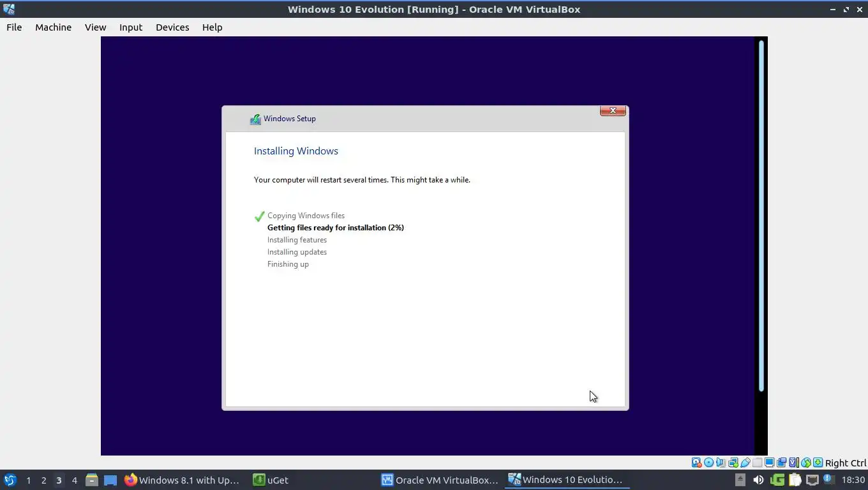The image size is (868, 490).
Task: Switch to virtual desktop 2
Action: [x=43, y=480]
